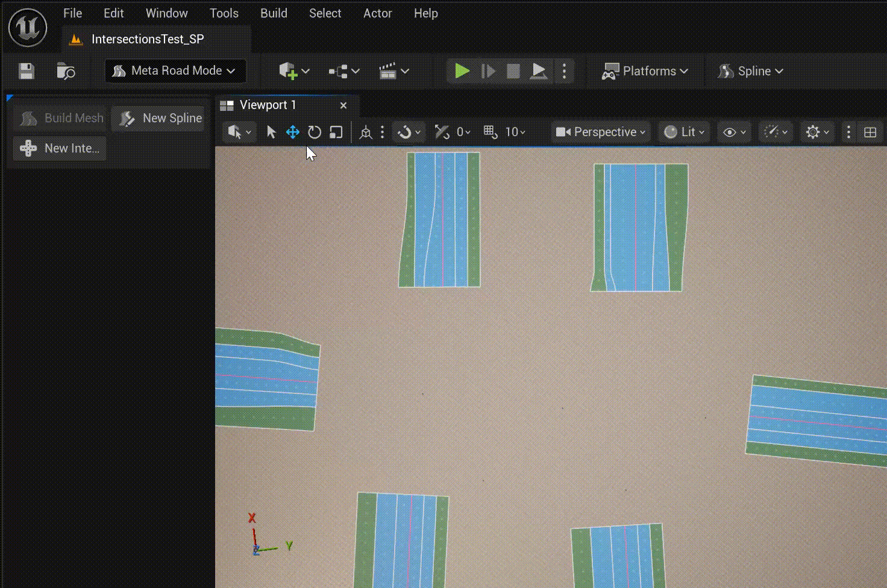Open the viewport options menu in the viewport toolbar
887x588 pixels.
[x=239, y=132]
